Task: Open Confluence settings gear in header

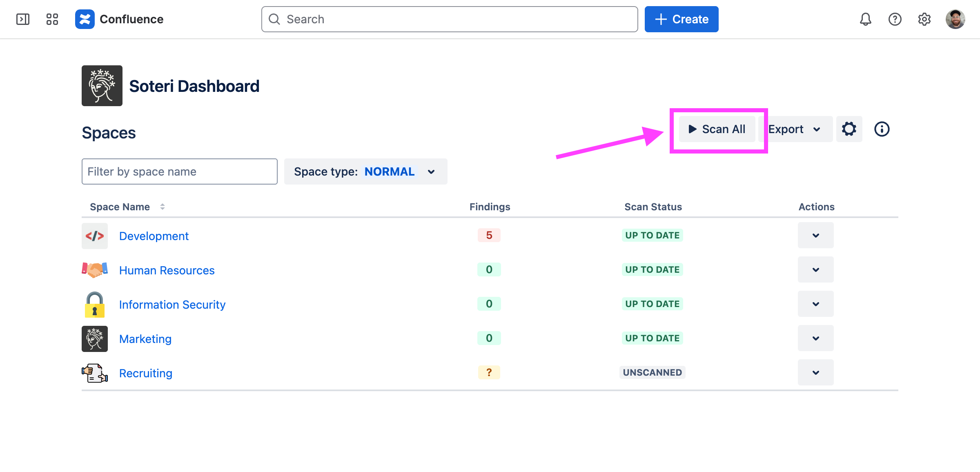Action: 924,19
